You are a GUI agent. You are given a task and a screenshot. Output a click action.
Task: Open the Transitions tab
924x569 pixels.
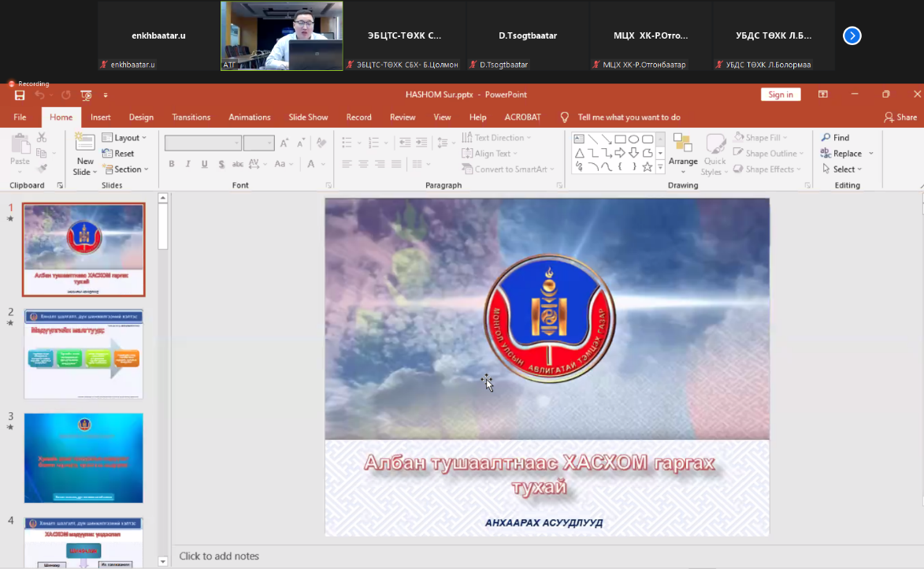191,117
